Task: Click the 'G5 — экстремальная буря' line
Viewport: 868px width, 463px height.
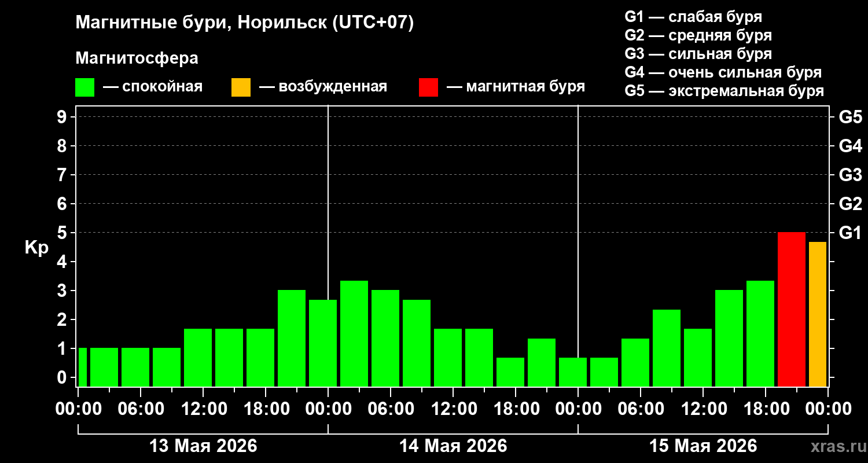Action: (724, 91)
